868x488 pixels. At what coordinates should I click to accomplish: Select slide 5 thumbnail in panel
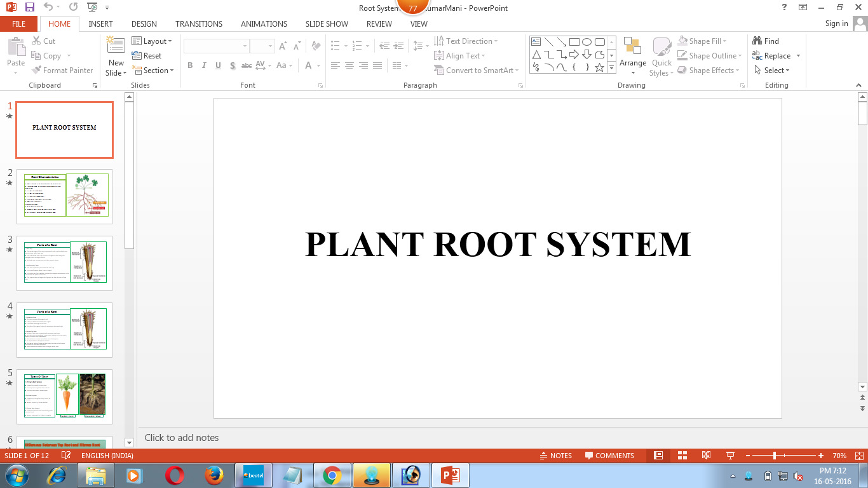(64, 396)
